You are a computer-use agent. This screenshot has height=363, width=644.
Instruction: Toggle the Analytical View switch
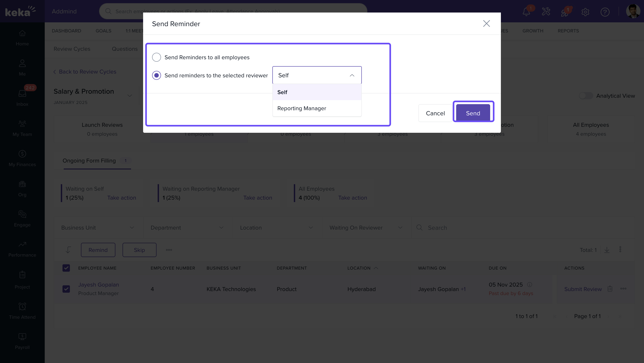click(x=586, y=96)
